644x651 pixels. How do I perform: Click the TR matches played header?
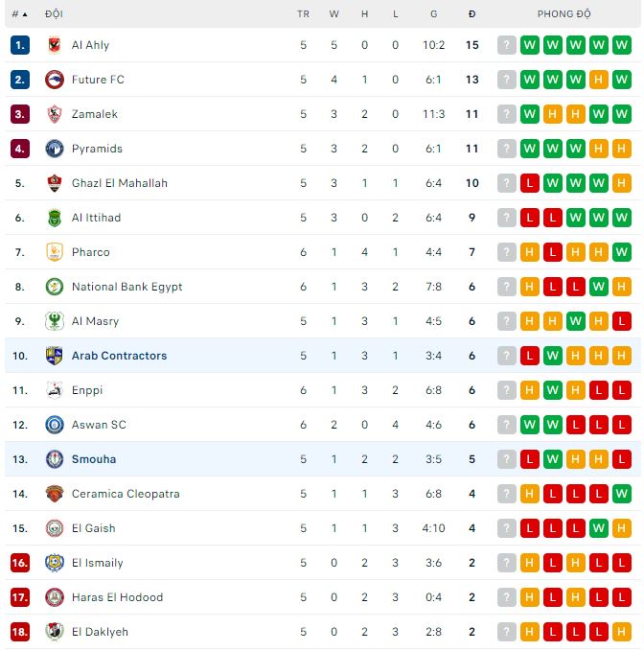point(303,14)
